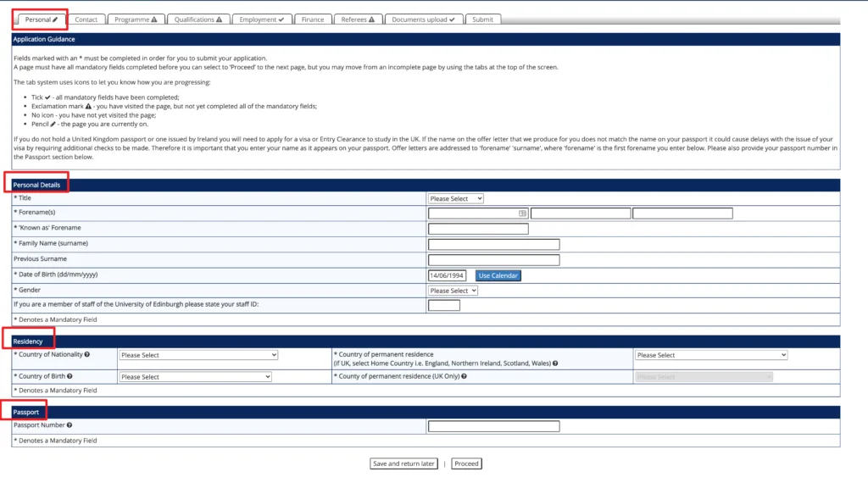868x477 pixels.
Task: Expand the Gender dropdown
Action: point(453,291)
